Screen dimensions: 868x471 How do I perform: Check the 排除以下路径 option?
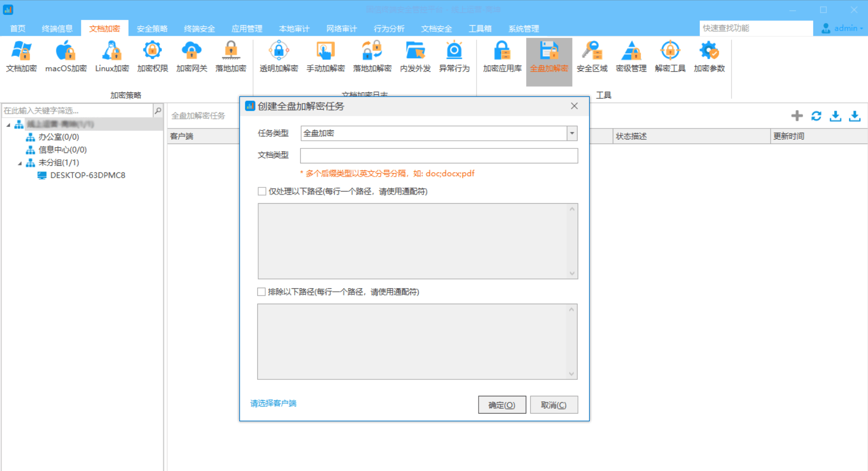tap(261, 291)
